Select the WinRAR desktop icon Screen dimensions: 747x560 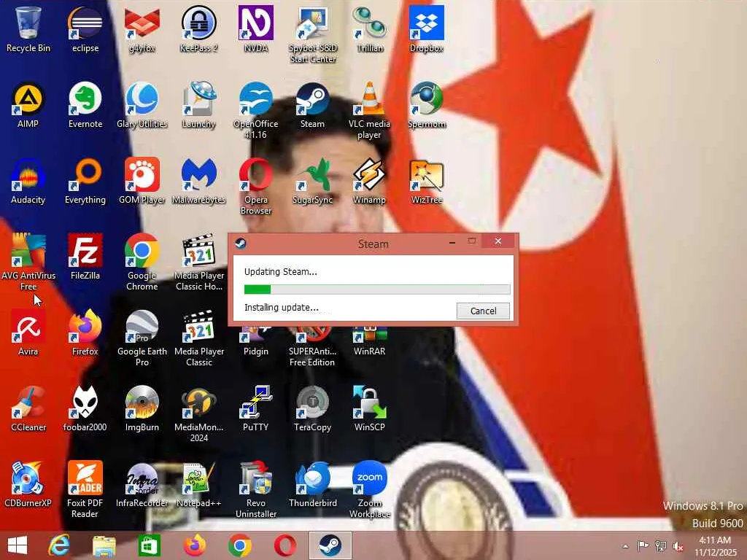click(370, 342)
